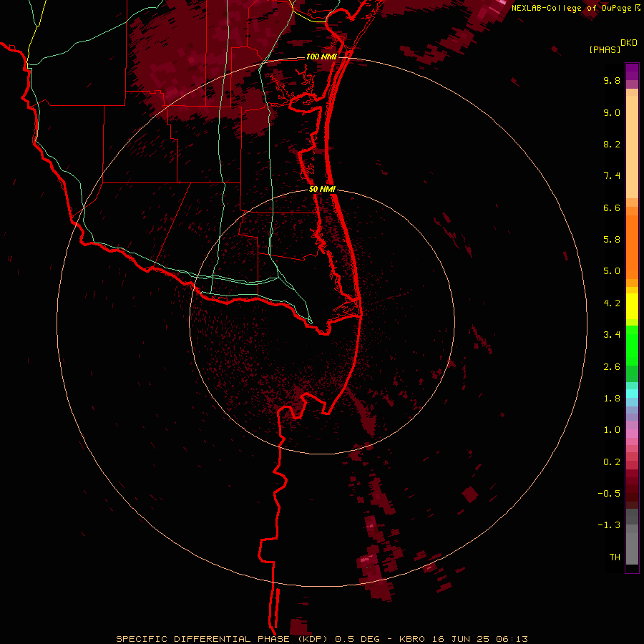Click the [PHAS] unit label
This screenshot has height=644, width=644.
[x=605, y=49]
